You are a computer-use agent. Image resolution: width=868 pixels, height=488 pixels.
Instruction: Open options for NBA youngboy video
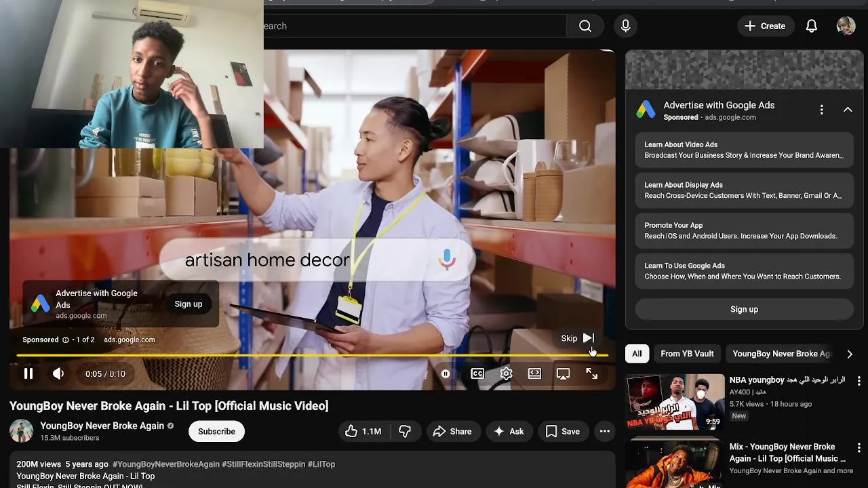point(859,382)
